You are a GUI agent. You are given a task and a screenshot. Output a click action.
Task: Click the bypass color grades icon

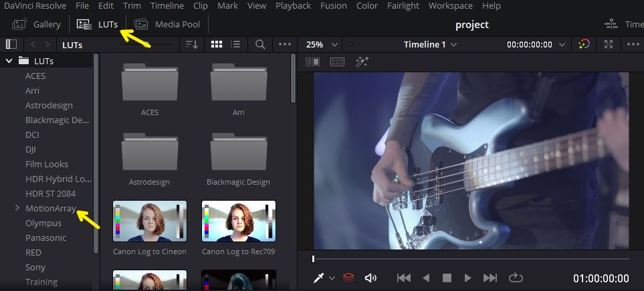pos(584,45)
